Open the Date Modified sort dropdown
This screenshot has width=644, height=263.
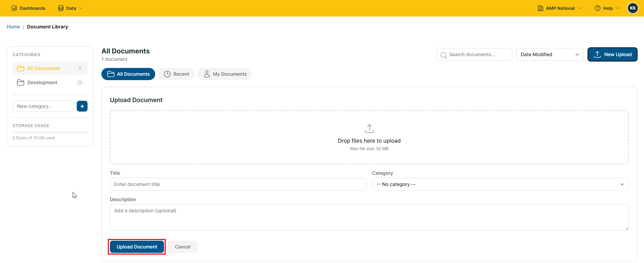550,54
